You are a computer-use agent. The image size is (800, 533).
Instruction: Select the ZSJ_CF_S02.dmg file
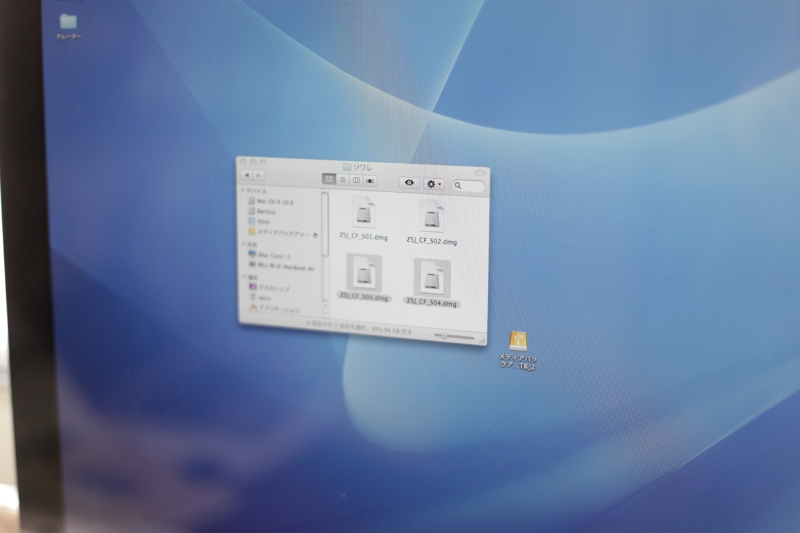tap(432, 217)
